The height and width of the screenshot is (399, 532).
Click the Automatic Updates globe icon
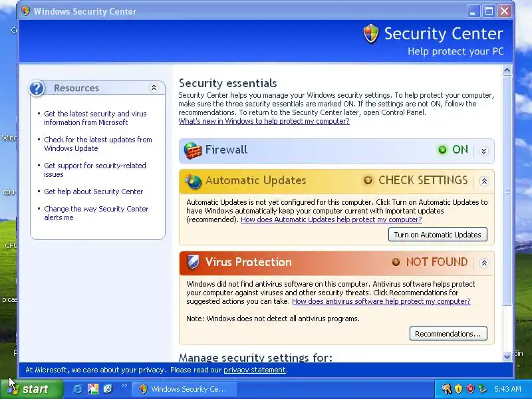click(193, 181)
